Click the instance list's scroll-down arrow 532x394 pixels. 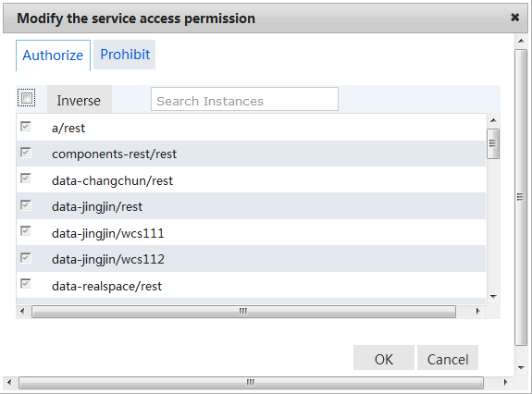click(x=493, y=297)
